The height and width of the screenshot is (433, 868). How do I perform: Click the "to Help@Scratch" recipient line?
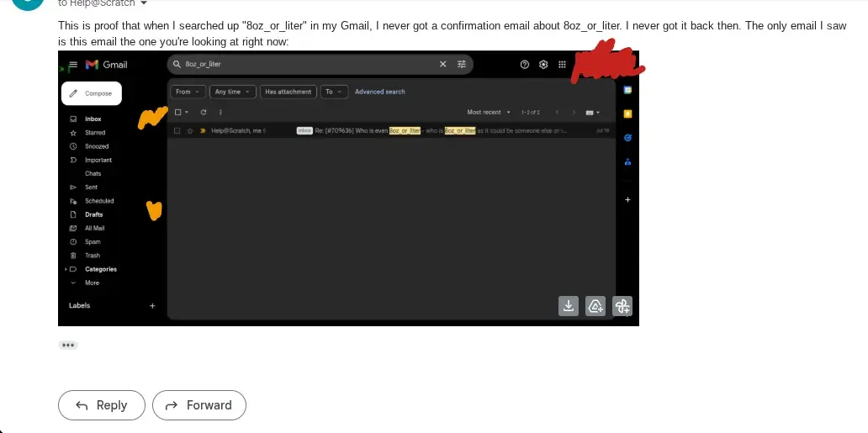point(97,3)
